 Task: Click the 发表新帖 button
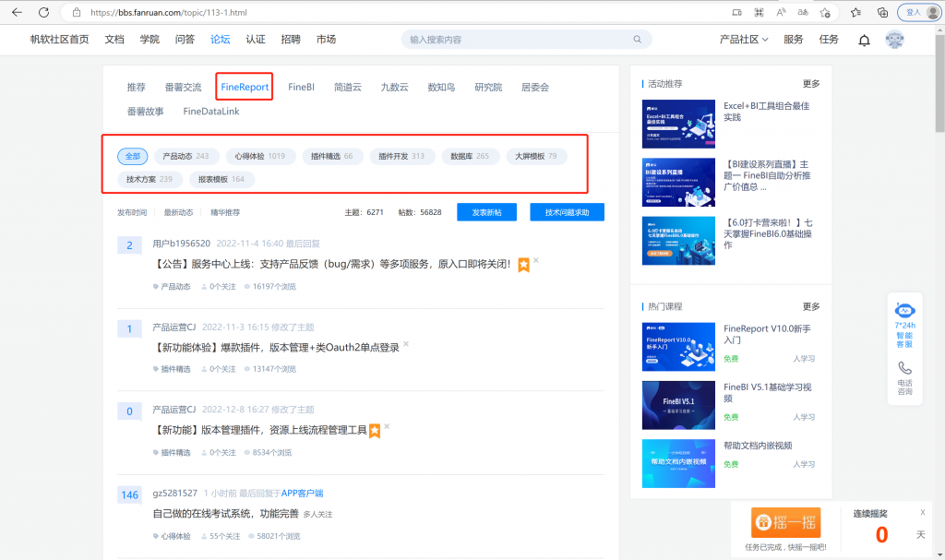tap(486, 212)
